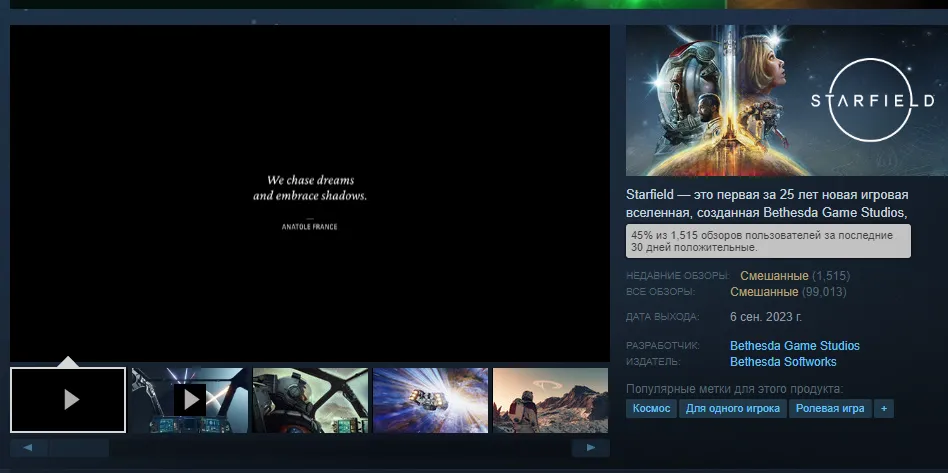The image size is (948, 473).
Task: Select the Для одного игрока tag
Action: [733, 408]
